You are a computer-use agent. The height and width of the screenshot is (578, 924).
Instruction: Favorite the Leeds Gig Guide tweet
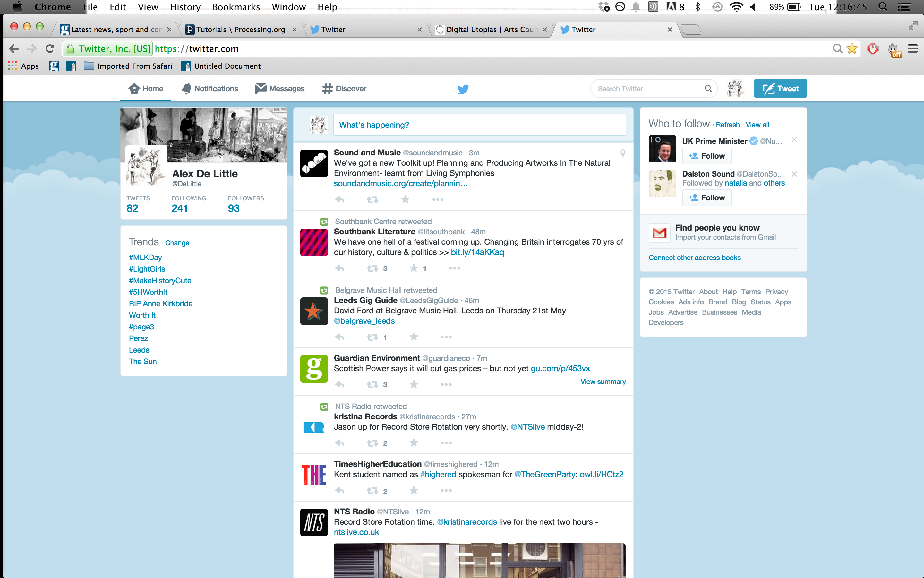pyautogui.click(x=414, y=337)
